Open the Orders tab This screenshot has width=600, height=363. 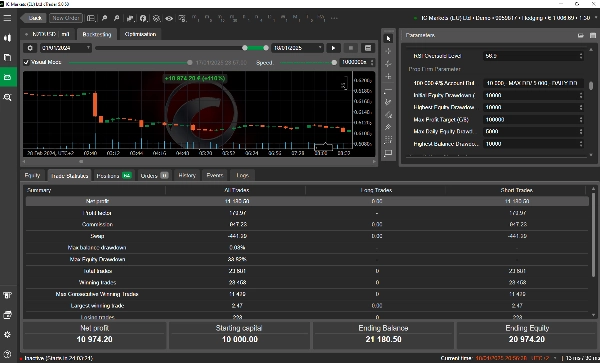[x=154, y=176]
